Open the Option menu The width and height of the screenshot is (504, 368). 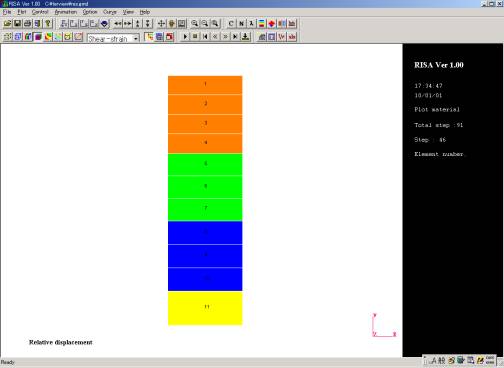coord(90,12)
